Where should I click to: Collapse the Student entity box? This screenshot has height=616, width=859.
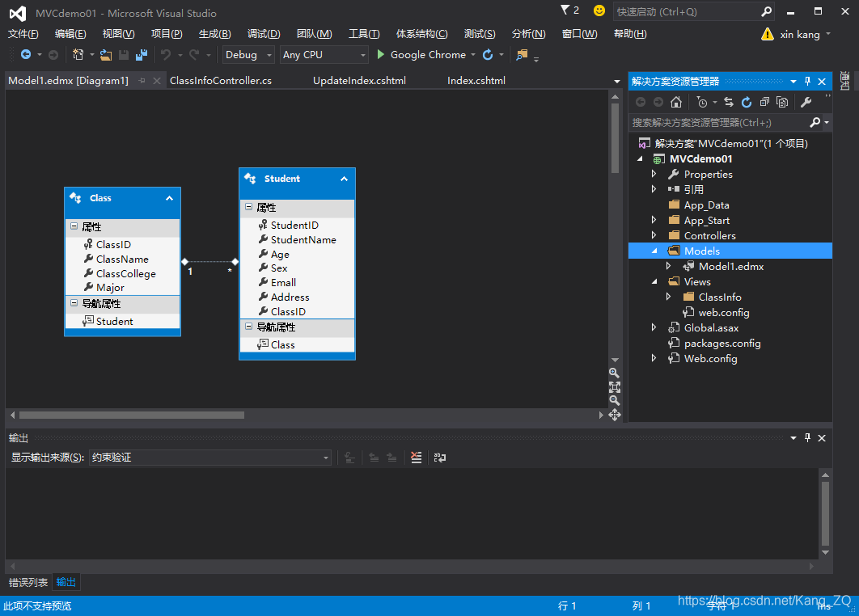344,179
